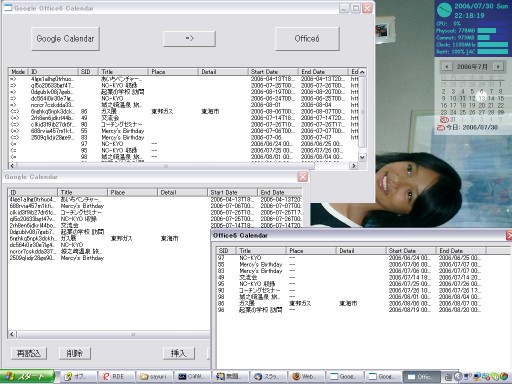Close the Google Calendar window
The width and height of the screenshot is (512, 384).
302,177
